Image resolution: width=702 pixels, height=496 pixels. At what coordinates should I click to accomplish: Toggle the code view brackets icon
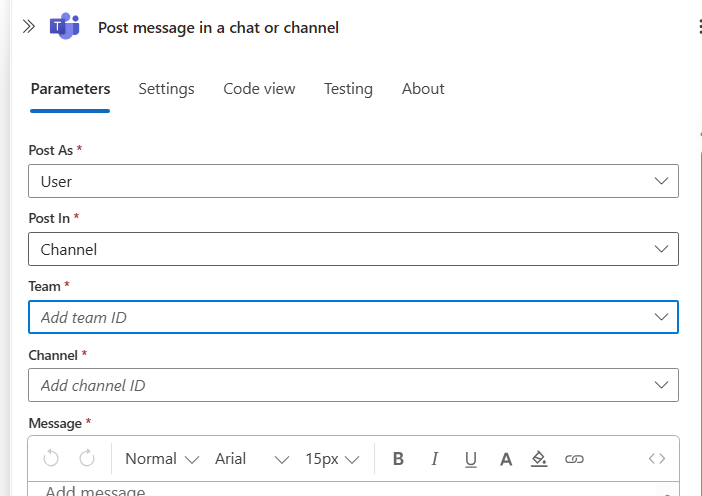[657, 459]
